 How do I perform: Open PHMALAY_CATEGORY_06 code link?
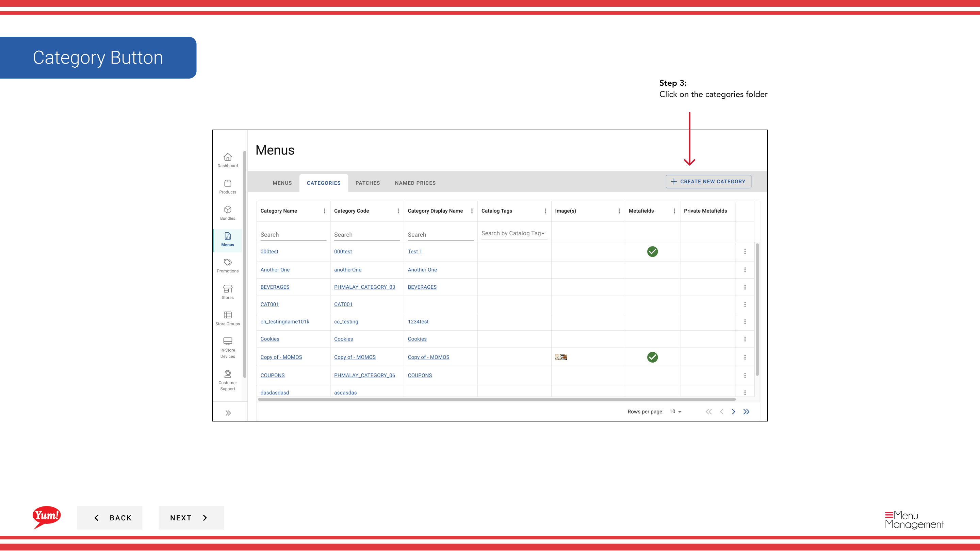(x=364, y=375)
